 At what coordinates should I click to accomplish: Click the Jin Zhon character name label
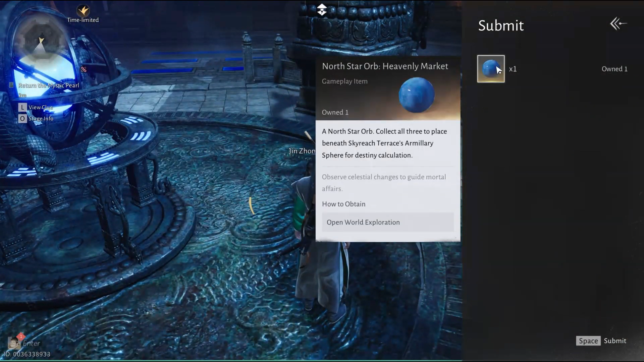point(302,151)
